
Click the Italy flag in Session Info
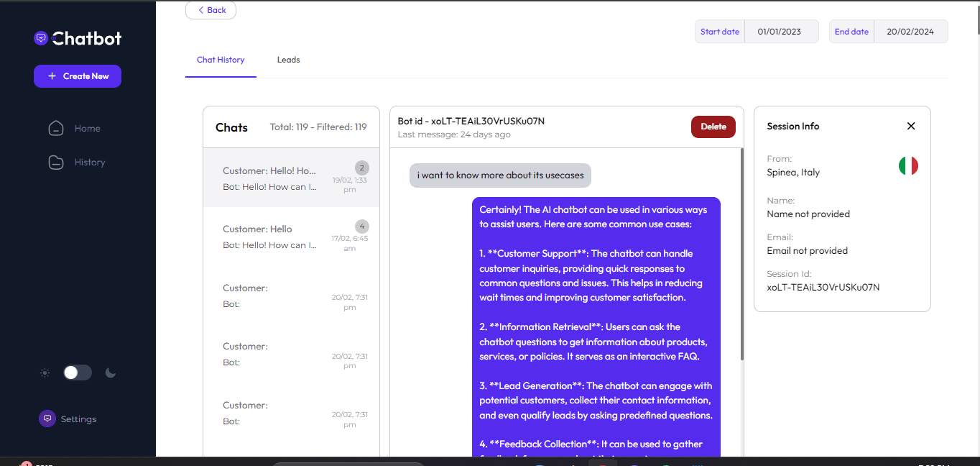point(908,165)
